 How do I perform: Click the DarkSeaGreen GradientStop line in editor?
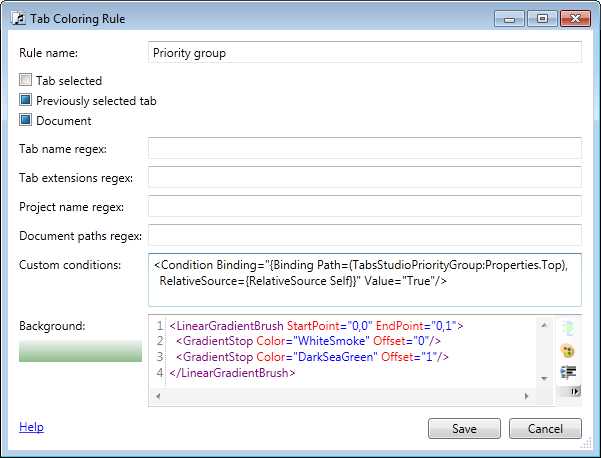point(312,357)
